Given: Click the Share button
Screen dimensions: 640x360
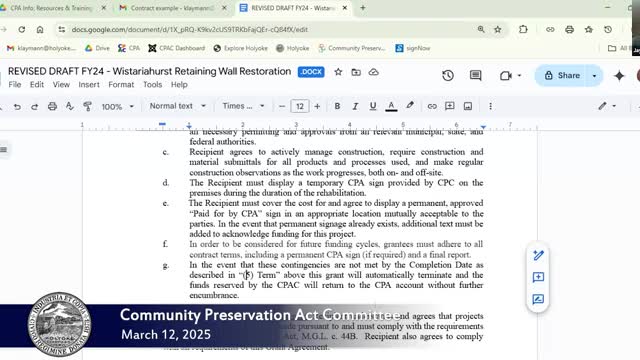Looking at the screenshot, I should point(562,76).
